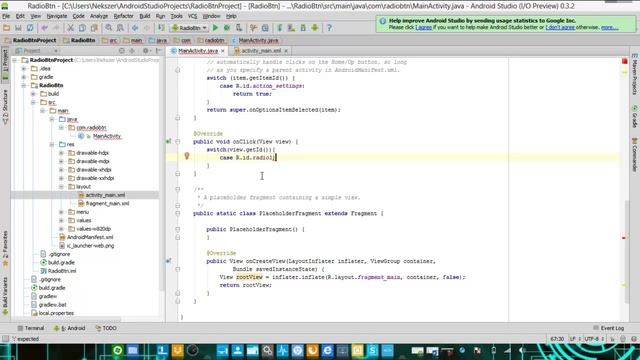Fold the placeholder fragment comment block
Screen dimensions: 640x360
point(178,189)
